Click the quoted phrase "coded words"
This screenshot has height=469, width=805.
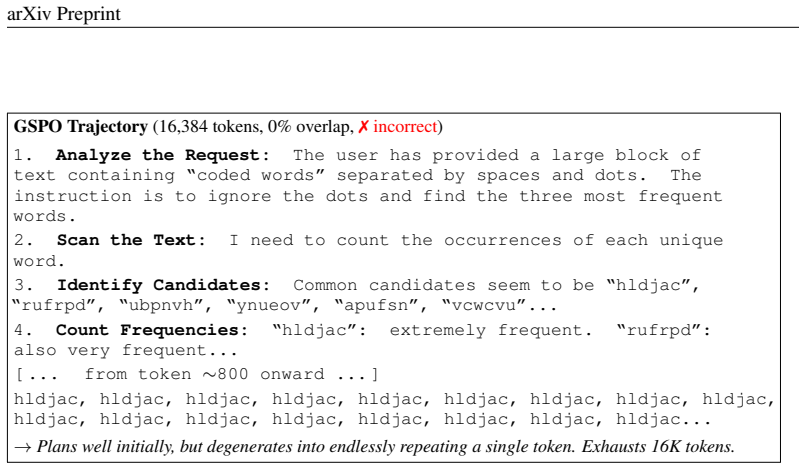[x=256, y=175]
